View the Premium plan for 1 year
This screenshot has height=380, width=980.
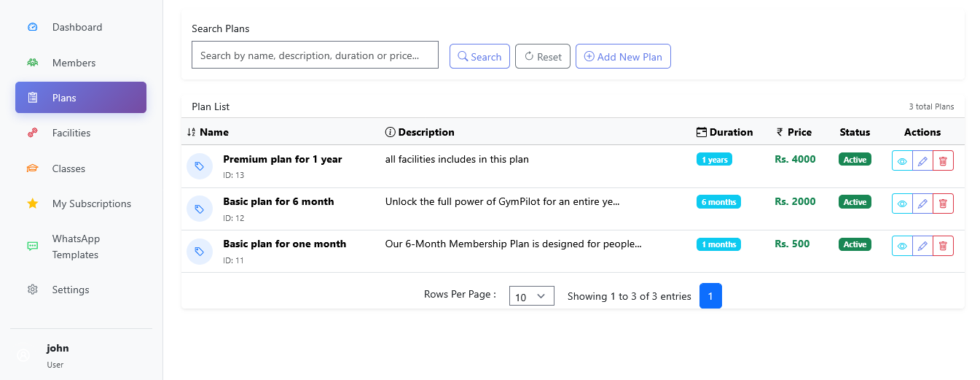(x=902, y=161)
